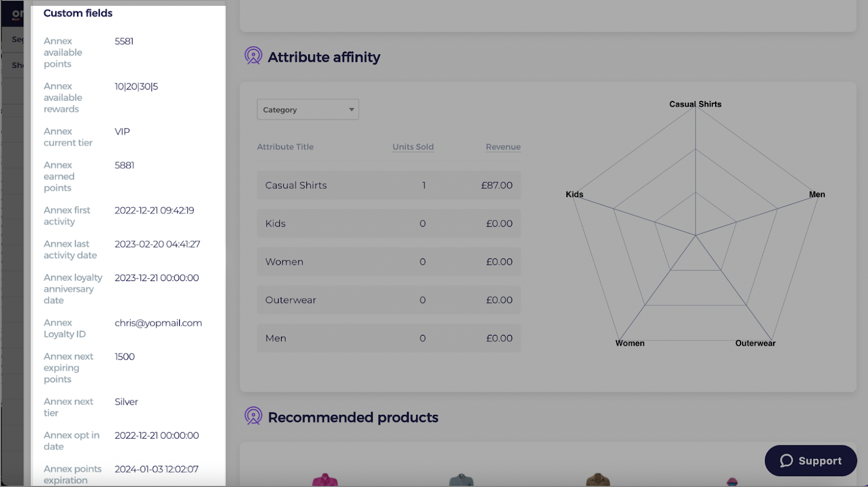Viewport: 868px width, 487px height.
Task: Sort by Units Sold column header
Action: (413, 147)
